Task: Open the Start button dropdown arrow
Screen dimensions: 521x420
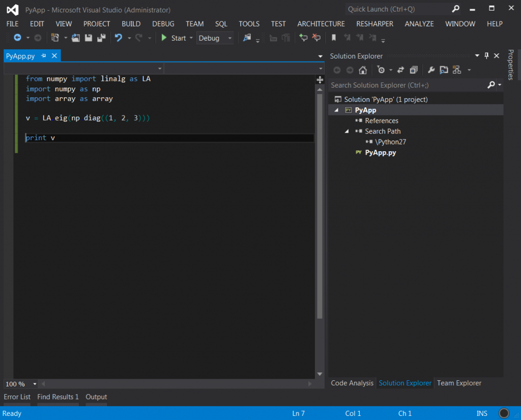Action: 191,38
